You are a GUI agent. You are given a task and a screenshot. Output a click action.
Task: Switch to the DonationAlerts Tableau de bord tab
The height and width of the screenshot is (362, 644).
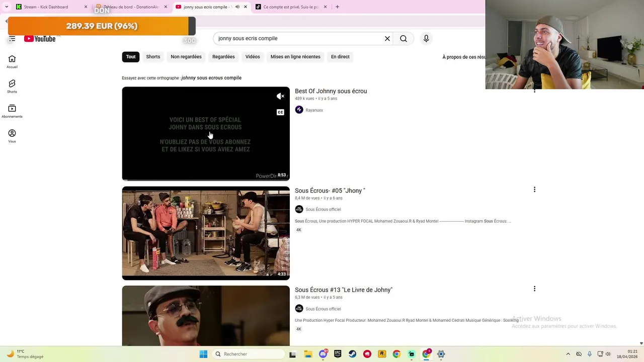pos(132,7)
